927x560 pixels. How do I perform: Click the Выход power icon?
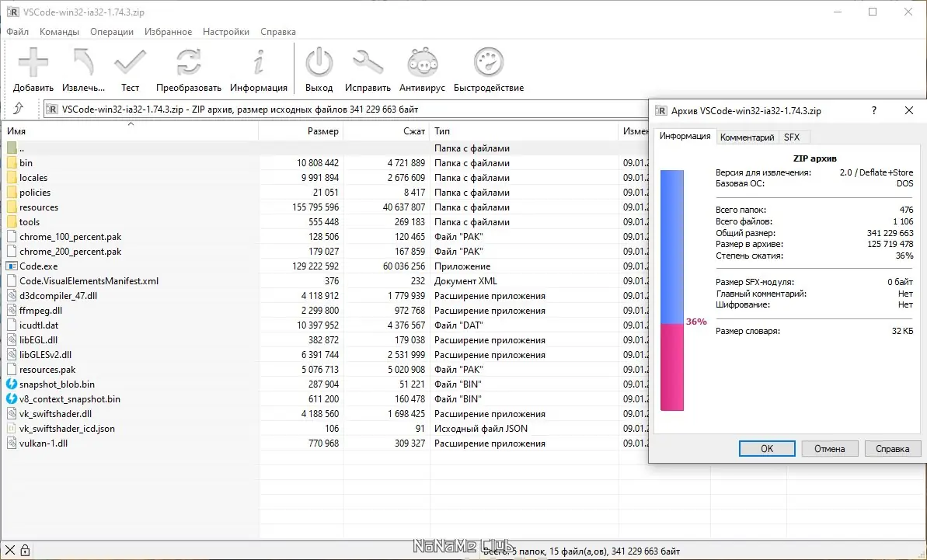coord(319,62)
